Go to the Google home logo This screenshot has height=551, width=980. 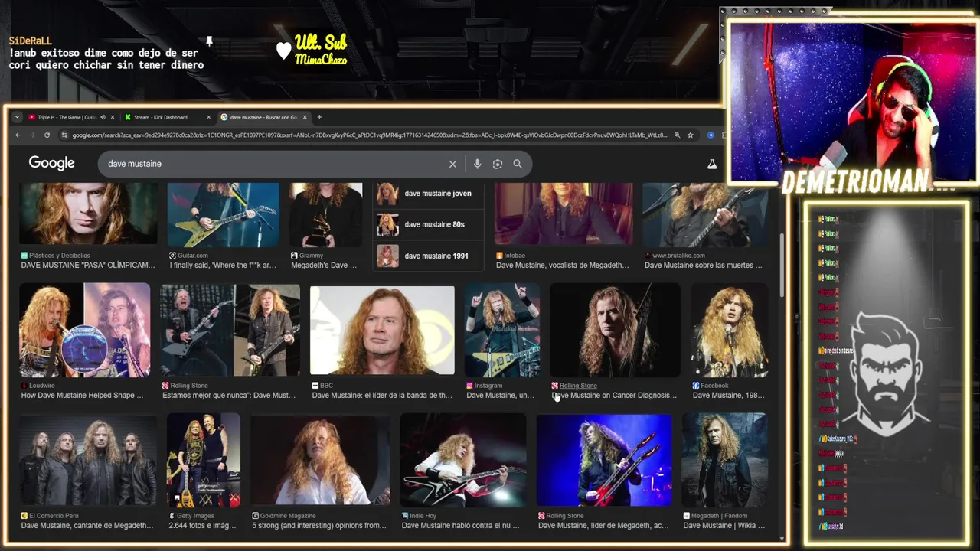click(51, 163)
